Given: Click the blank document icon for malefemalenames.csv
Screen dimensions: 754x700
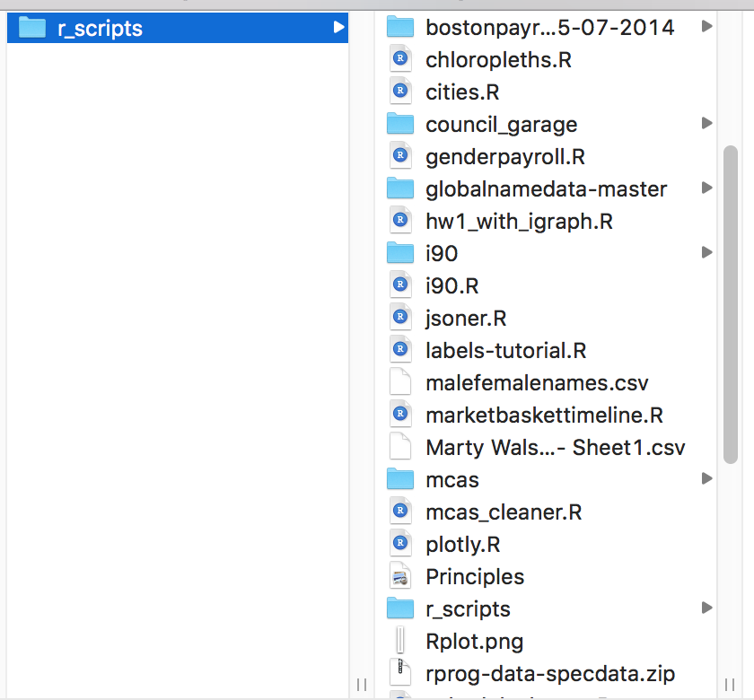Looking at the screenshot, I should (x=399, y=383).
